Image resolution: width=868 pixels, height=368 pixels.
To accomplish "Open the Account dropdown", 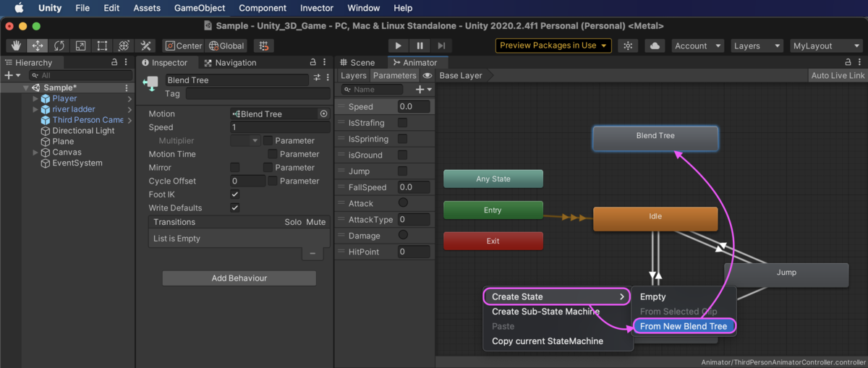I will [x=698, y=46].
